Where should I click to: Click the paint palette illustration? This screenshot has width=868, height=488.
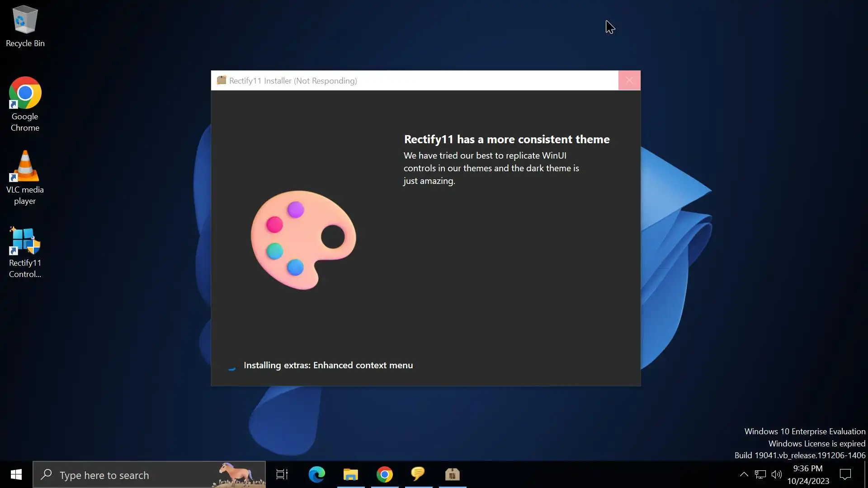pyautogui.click(x=303, y=239)
